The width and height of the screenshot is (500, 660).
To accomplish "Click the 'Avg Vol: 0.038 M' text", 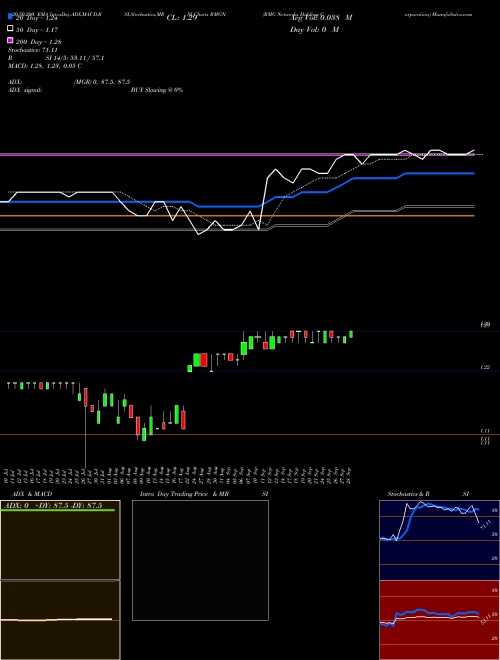I will [321, 18].
